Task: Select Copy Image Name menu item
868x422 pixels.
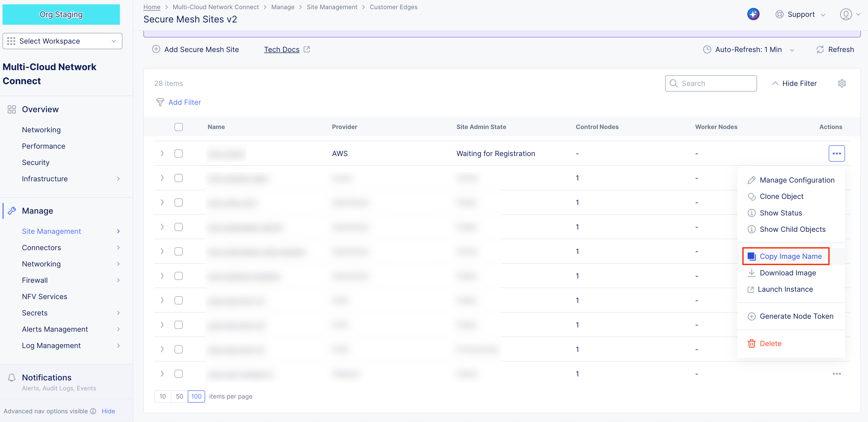Action: pos(790,256)
